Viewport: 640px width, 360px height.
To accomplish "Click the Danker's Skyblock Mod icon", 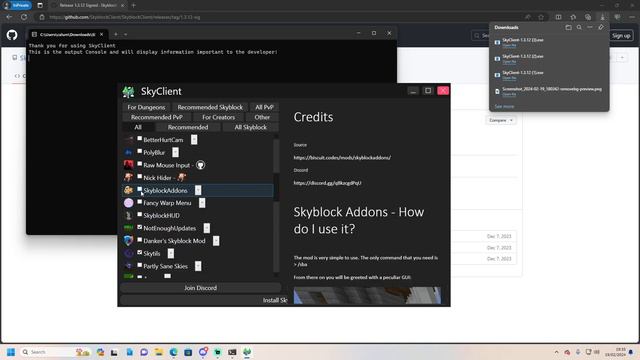I will pos(129,241).
